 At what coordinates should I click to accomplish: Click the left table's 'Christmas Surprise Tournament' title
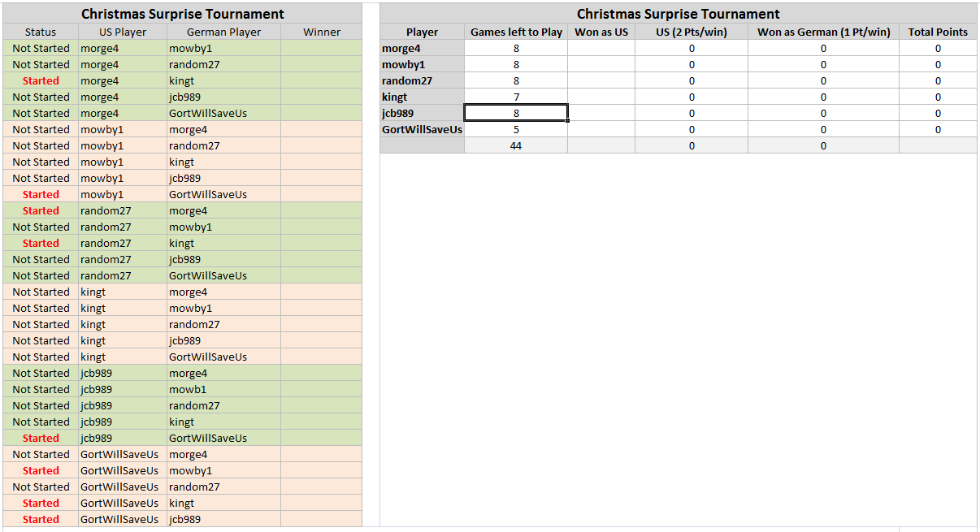pos(183,14)
